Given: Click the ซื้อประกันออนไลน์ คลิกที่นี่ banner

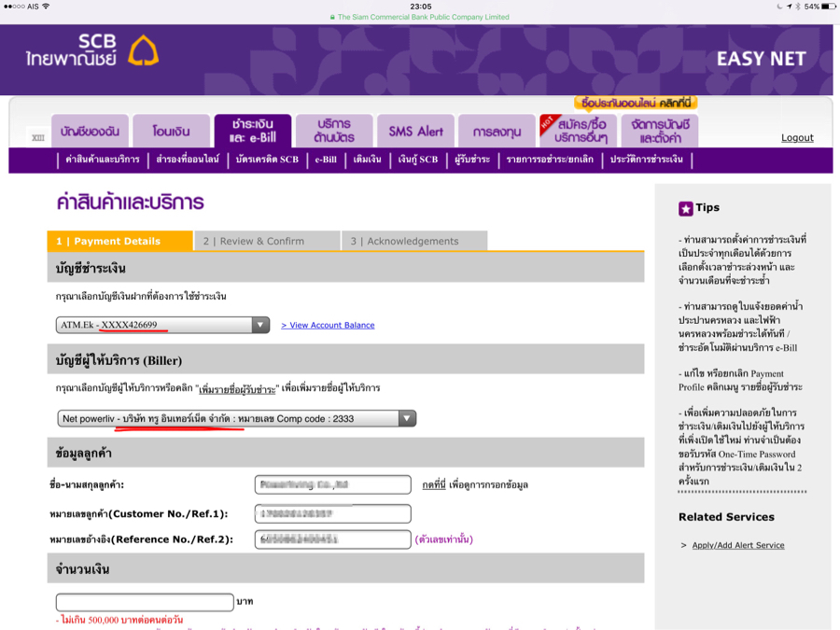Looking at the screenshot, I should 636,103.
